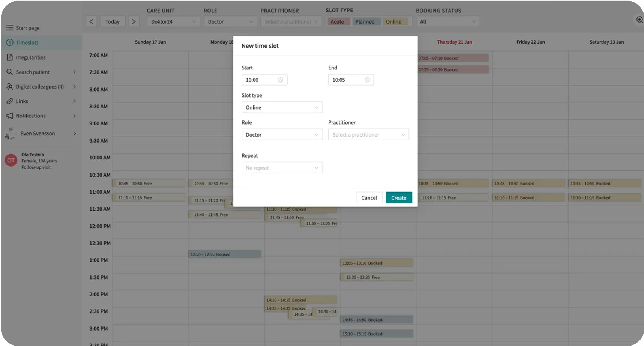The image size is (644, 346).
Task: Open the Slot type dropdown in dialog
Action: pos(282,107)
